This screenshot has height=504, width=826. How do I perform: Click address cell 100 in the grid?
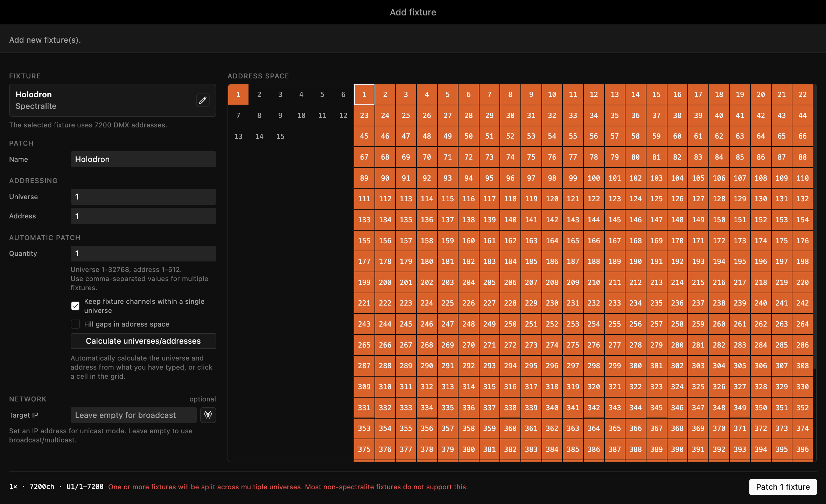(594, 178)
